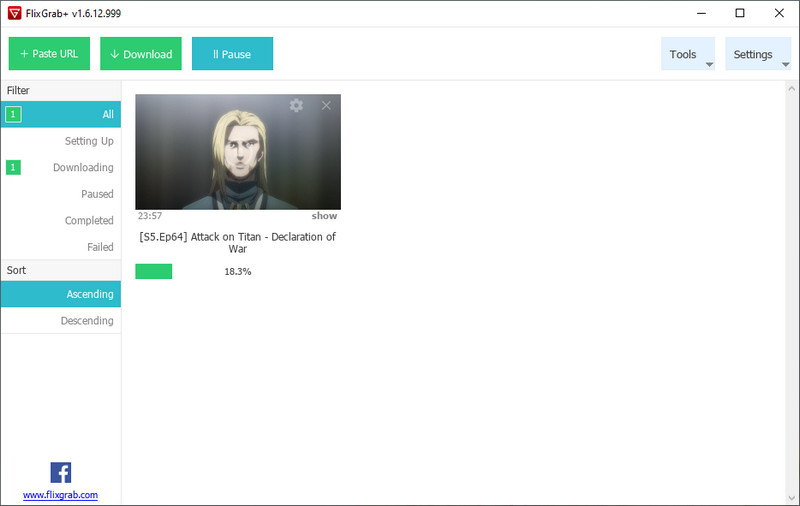
Task: Sort the list Descending
Action: point(61,320)
